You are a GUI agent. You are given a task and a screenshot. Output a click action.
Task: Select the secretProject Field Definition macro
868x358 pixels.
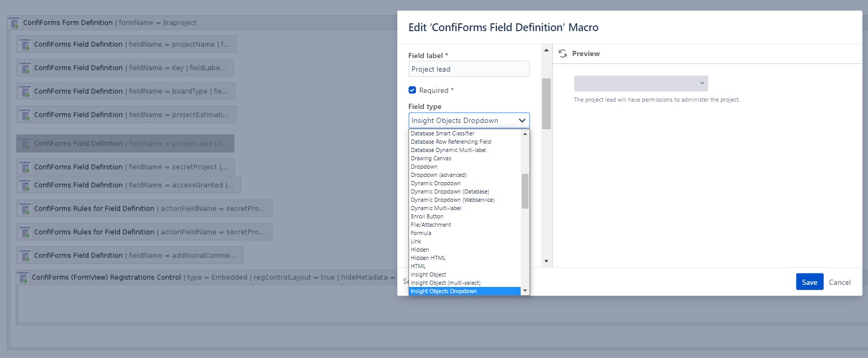coord(126,167)
